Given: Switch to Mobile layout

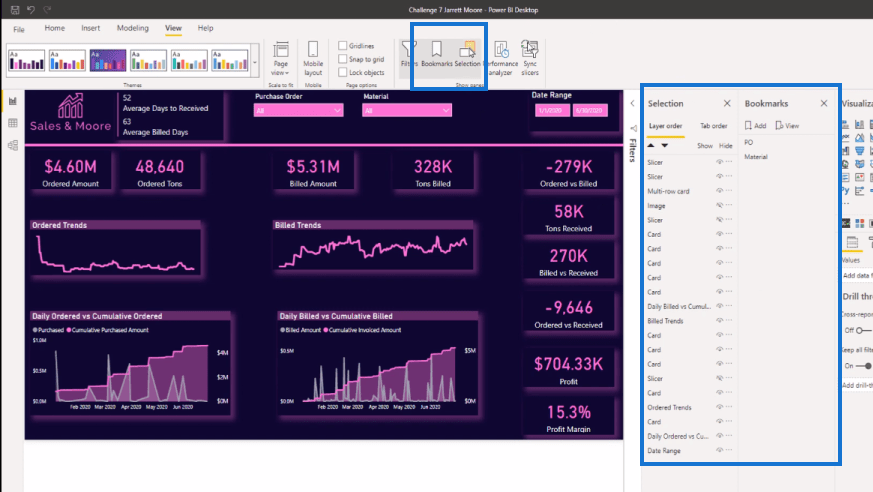Looking at the screenshot, I should [x=313, y=58].
